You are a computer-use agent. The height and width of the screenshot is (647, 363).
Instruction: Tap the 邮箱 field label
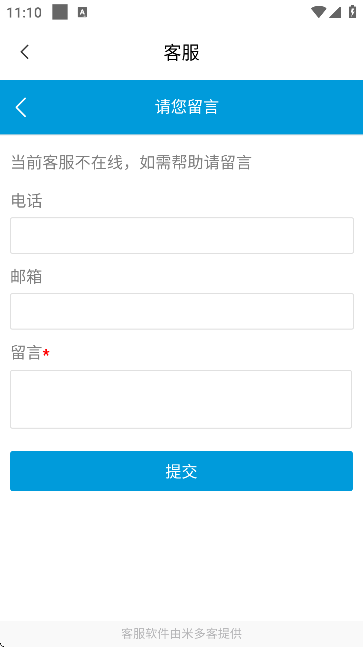(26, 277)
